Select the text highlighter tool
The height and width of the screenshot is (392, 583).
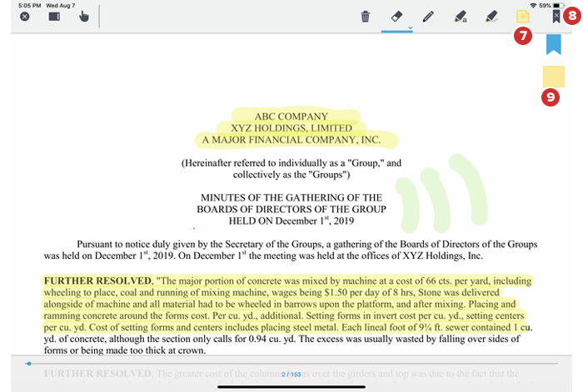pos(460,17)
